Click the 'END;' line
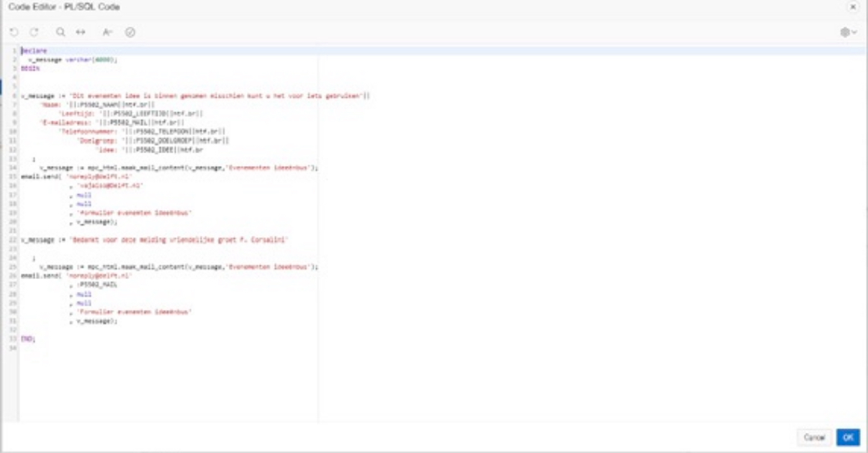This screenshot has width=868, height=453. click(x=28, y=339)
